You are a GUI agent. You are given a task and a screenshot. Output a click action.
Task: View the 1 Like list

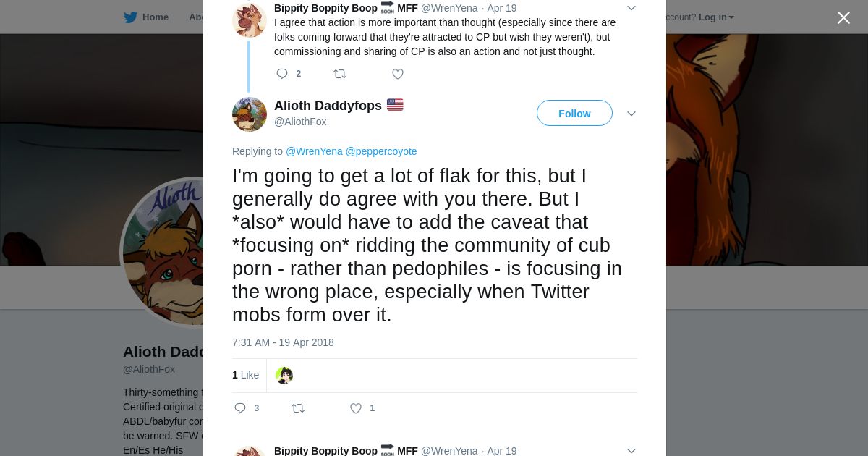(245, 375)
